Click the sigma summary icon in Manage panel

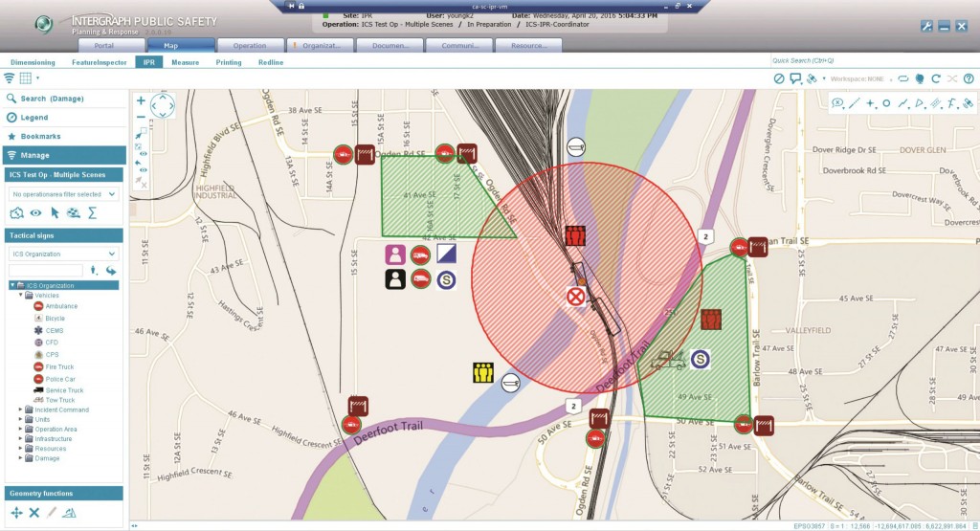coord(92,213)
